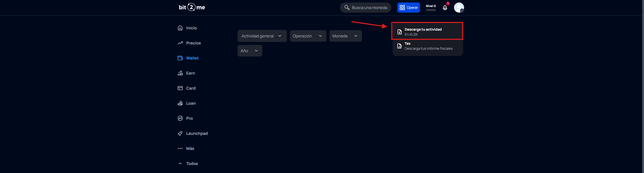Click the Nivel 0 progress bar

(431, 10)
